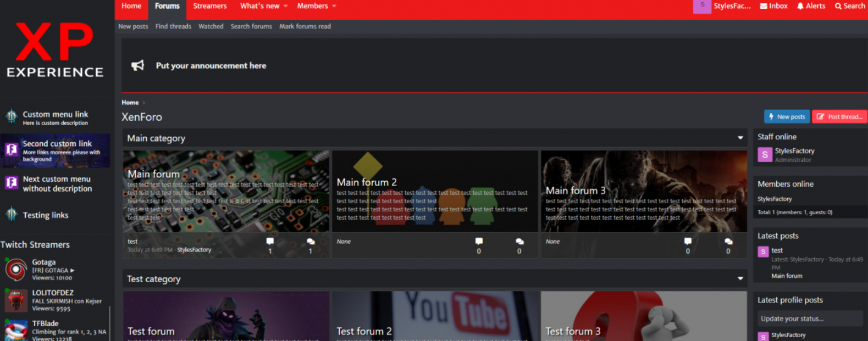Click the Update your status field
The width and height of the screenshot is (868, 341).
tap(810, 318)
